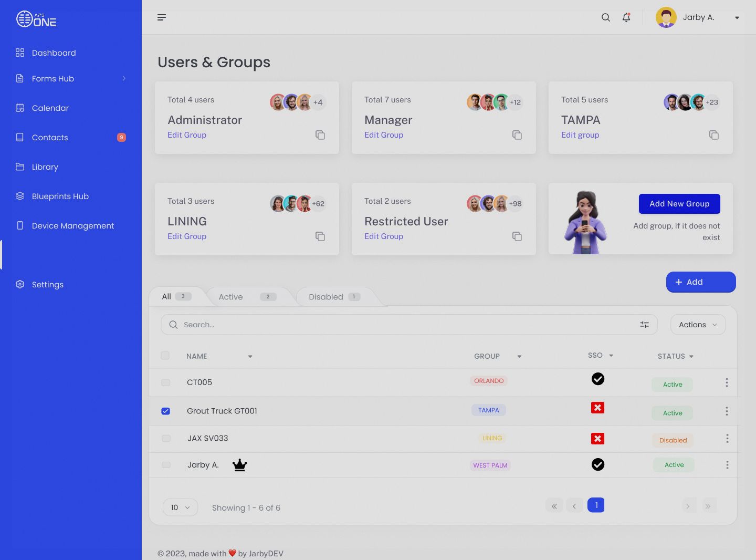Open three-dot menu for CT005 row
Image resolution: width=756 pixels, height=560 pixels.
click(727, 382)
